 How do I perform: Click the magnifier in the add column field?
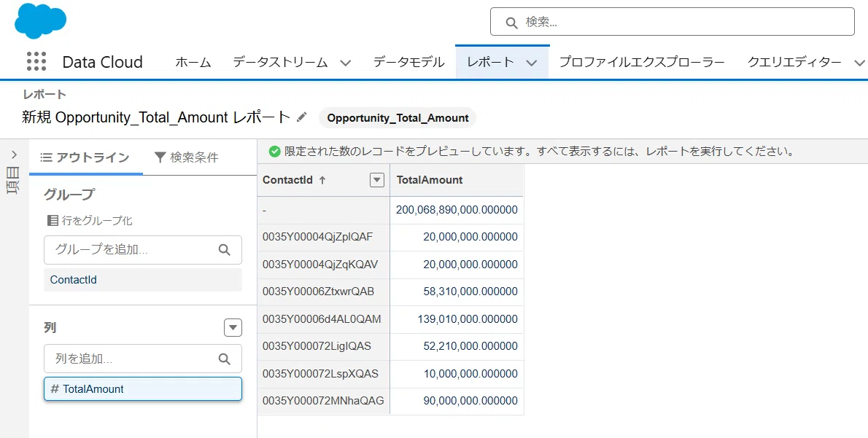point(224,359)
